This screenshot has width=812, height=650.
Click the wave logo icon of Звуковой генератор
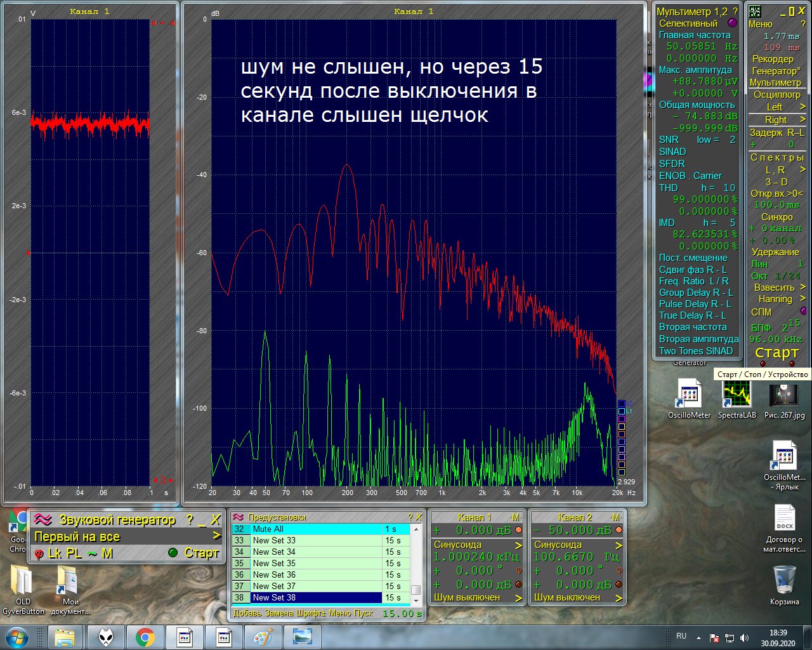(x=43, y=520)
